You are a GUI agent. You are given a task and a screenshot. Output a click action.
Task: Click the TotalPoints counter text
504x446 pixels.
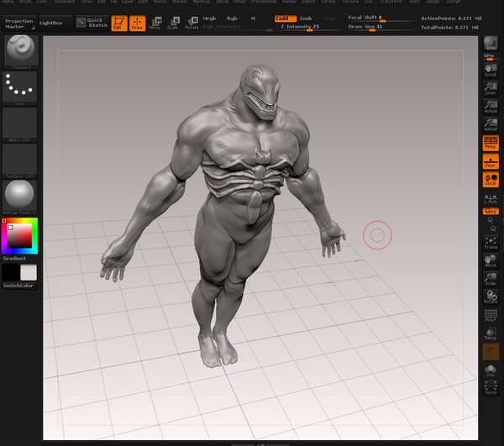tap(449, 28)
